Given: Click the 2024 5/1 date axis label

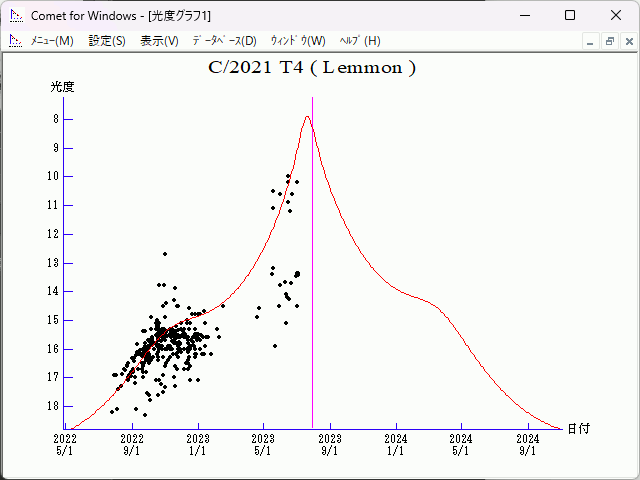Looking at the screenshot, I should coord(461,445).
